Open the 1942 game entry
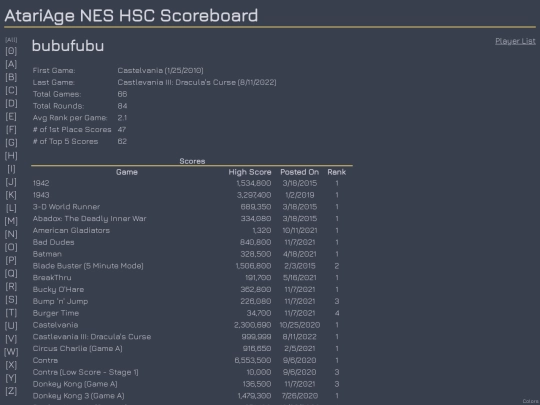 pyautogui.click(x=41, y=183)
